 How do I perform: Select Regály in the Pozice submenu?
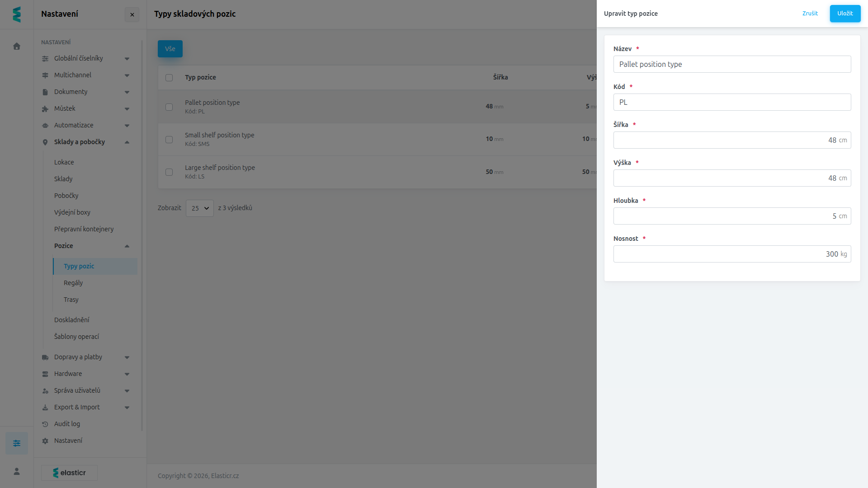tap(73, 283)
